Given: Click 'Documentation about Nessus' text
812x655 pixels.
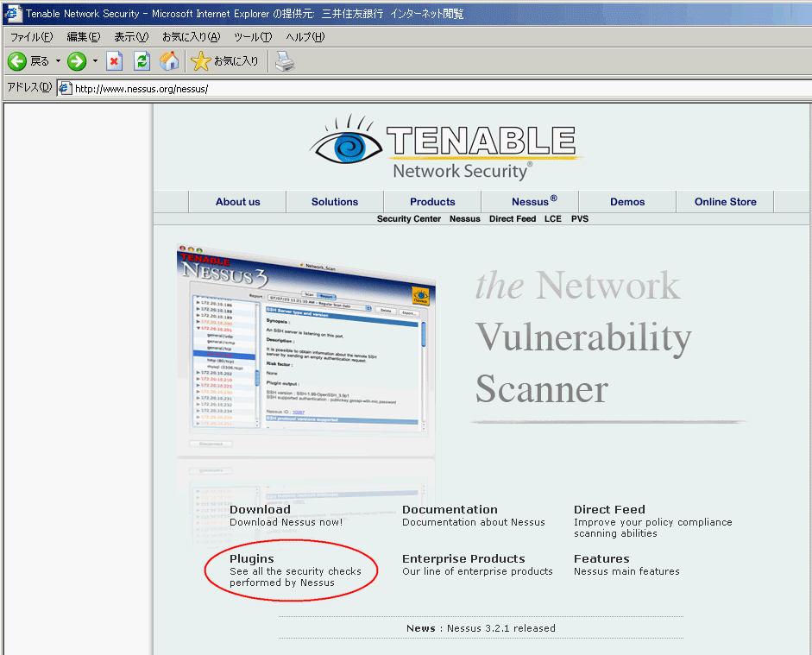Looking at the screenshot, I should tap(474, 522).
